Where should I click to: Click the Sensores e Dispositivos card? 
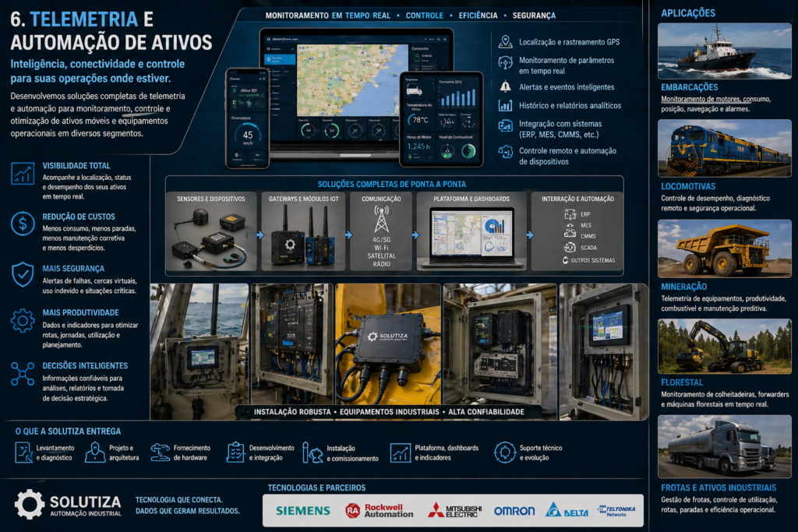pyautogui.click(x=211, y=231)
